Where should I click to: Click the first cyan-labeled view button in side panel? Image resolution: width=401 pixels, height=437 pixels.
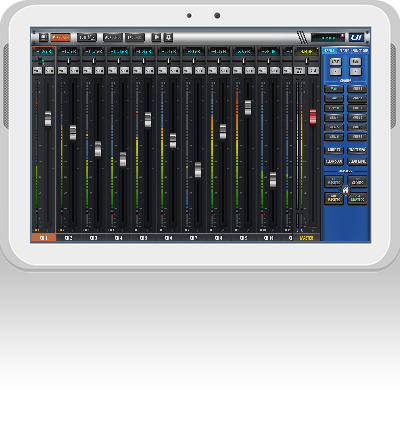(x=334, y=89)
